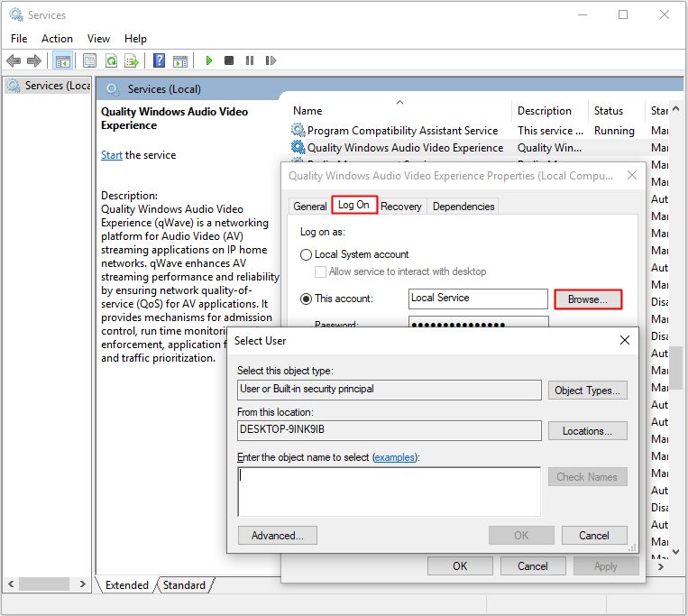Click Apply in Properties dialog
688x616 pixels.
tap(606, 566)
